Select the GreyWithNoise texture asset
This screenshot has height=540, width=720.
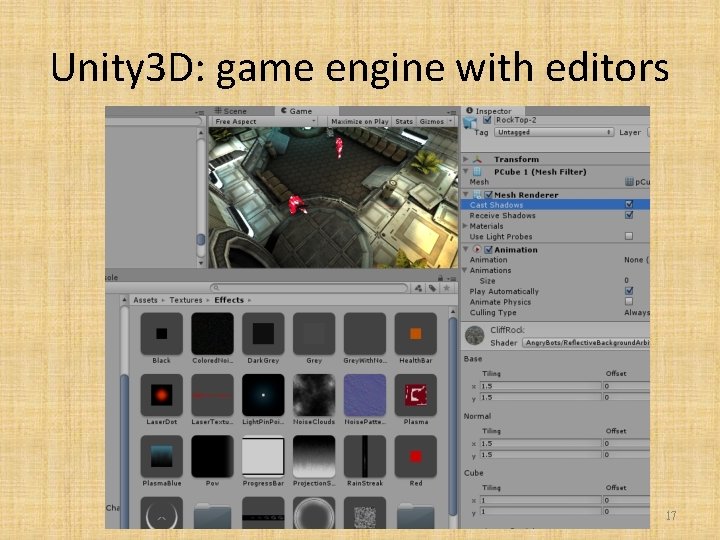pos(365,334)
